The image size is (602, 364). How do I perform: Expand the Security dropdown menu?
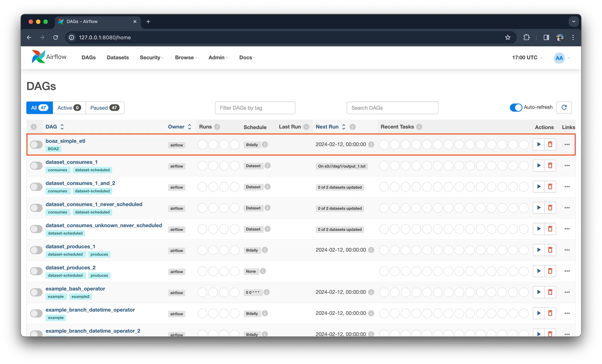tap(151, 58)
